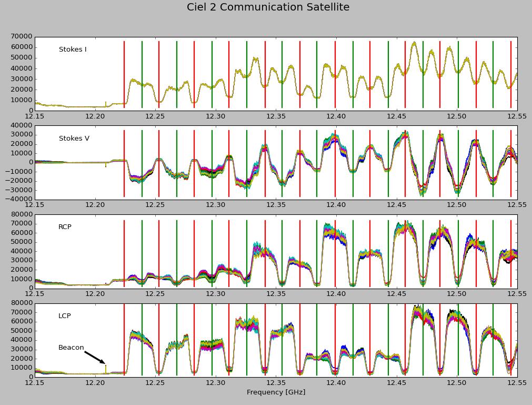Click the 'Frequency [GHz]' x-axis label
This screenshot has width=532, height=405.
276,392
